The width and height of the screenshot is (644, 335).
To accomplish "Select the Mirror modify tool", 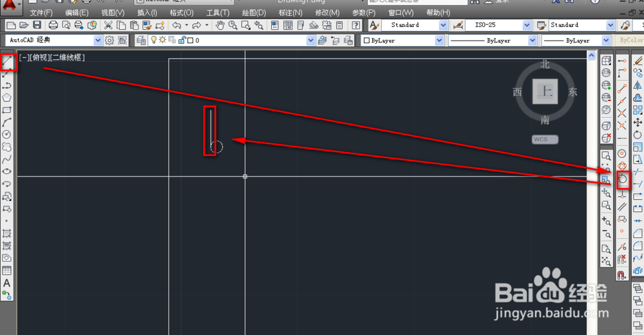I will coord(638,86).
